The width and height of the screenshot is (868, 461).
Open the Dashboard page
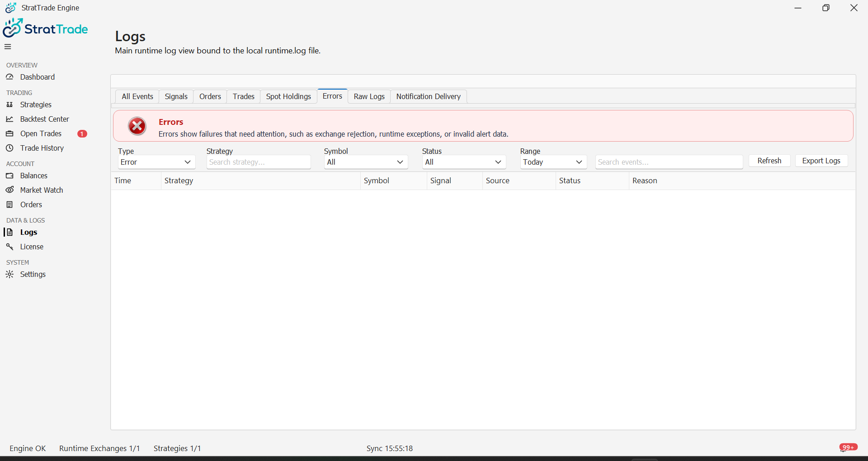[38, 77]
